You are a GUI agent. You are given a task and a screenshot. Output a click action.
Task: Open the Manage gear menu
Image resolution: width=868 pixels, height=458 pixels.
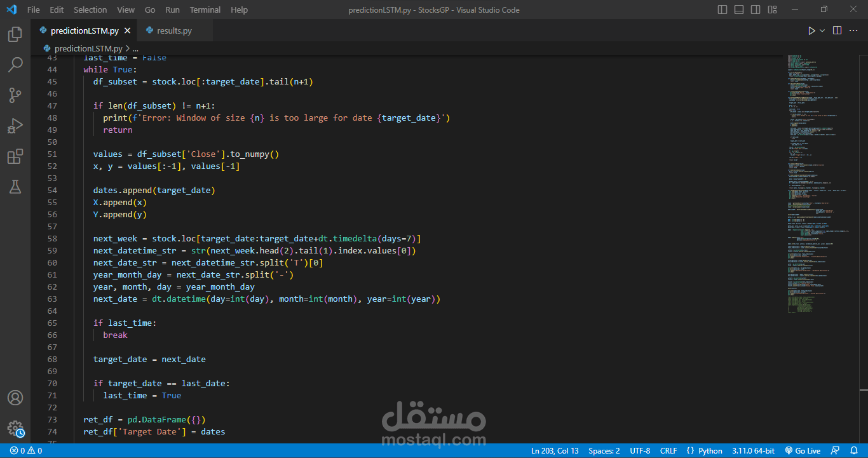[15, 428]
